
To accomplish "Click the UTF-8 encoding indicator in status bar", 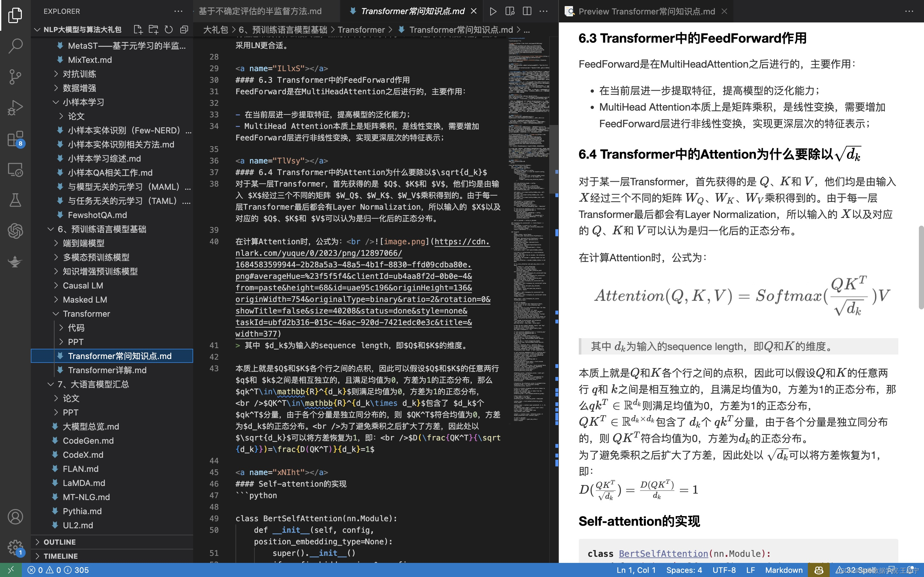I will [x=724, y=569].
